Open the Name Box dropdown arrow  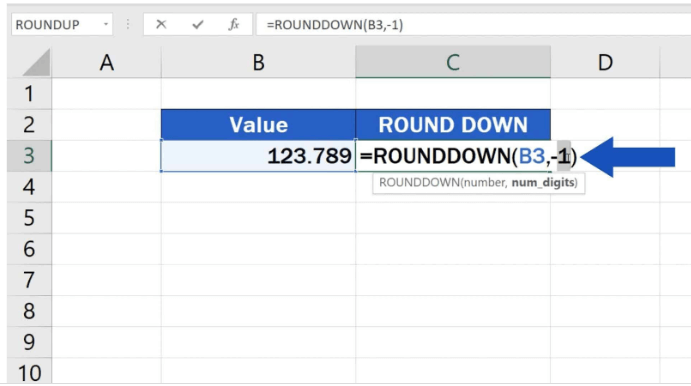[x=106, y=24]
